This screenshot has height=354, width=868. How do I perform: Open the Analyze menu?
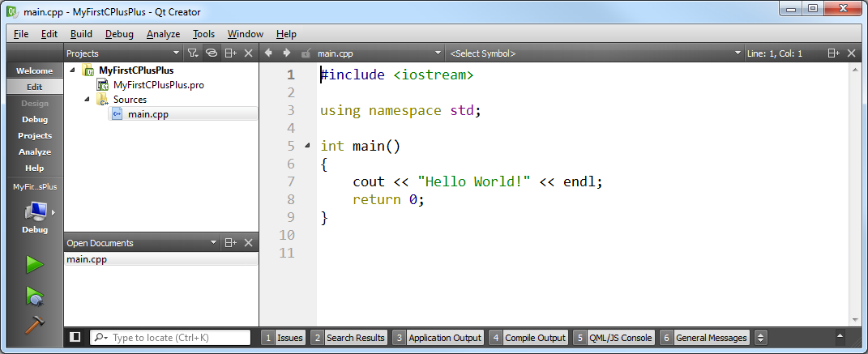[163, 34]
